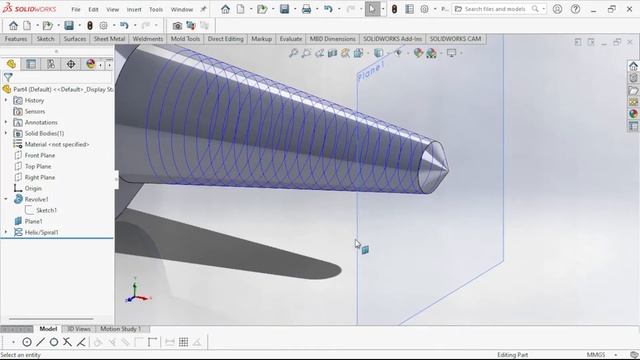Open the Insert menu
Viewport: 640px width, 360px height.
[x=134, y=9]
